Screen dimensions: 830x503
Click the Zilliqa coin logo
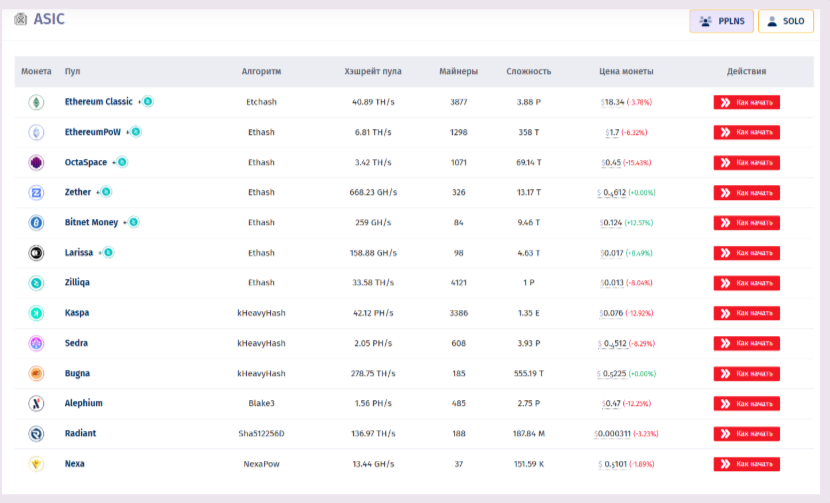(x=36, y=283)
